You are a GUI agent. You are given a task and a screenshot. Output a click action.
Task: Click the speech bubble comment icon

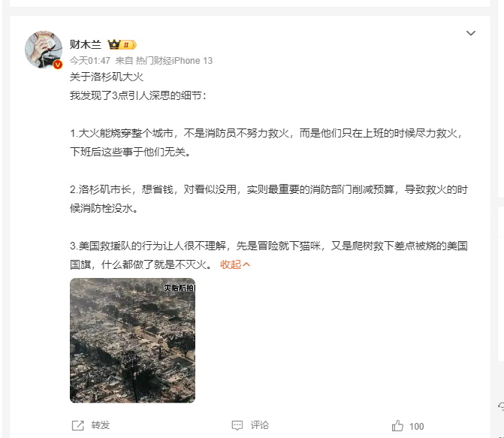tap(237, 425)
